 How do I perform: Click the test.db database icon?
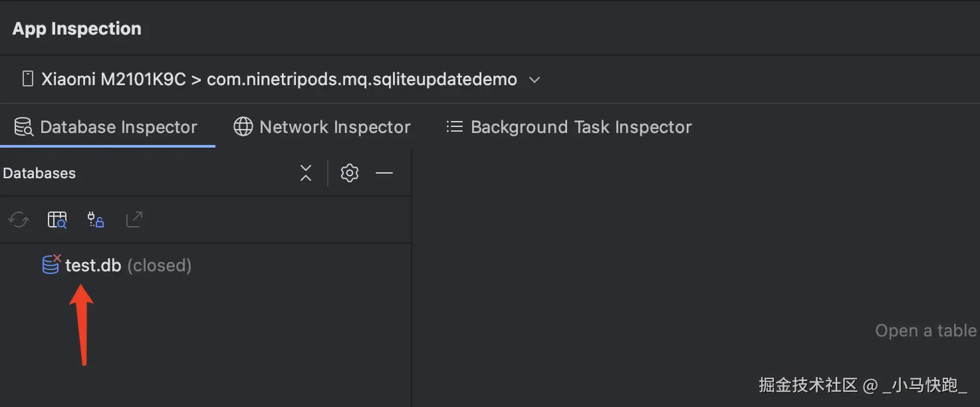coord(51,265)
